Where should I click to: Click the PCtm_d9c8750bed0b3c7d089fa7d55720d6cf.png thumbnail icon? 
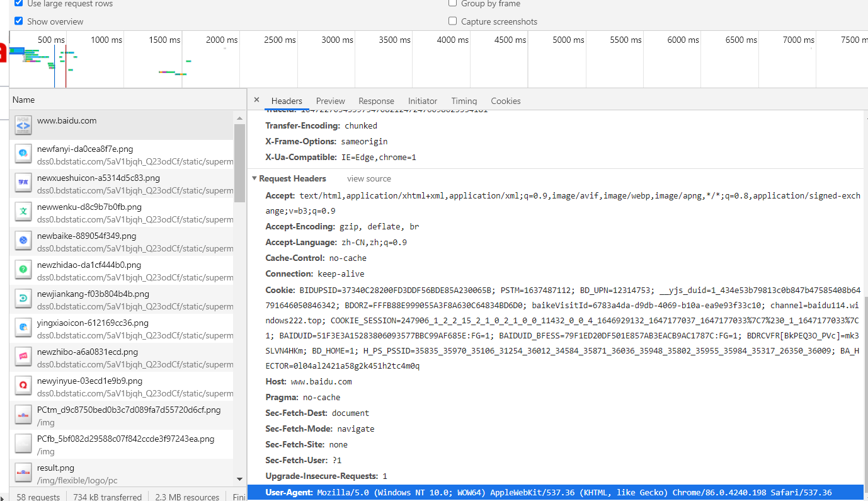(x=23, y=415)
